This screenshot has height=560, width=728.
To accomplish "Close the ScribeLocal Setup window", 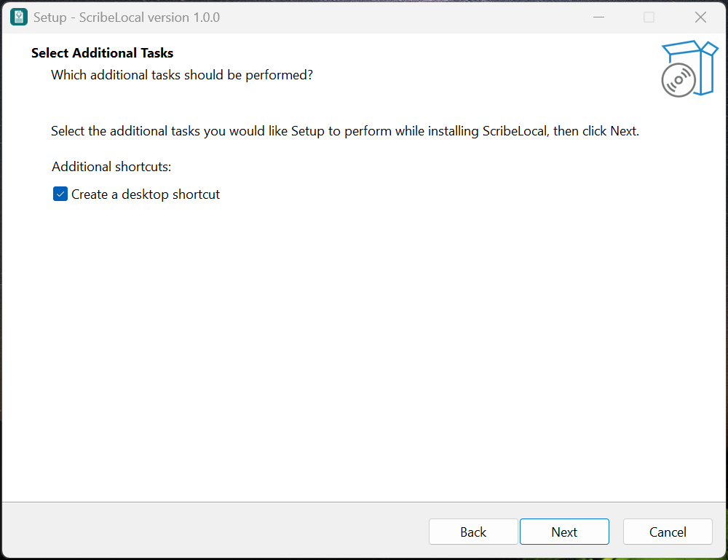I will click(700, 17).
